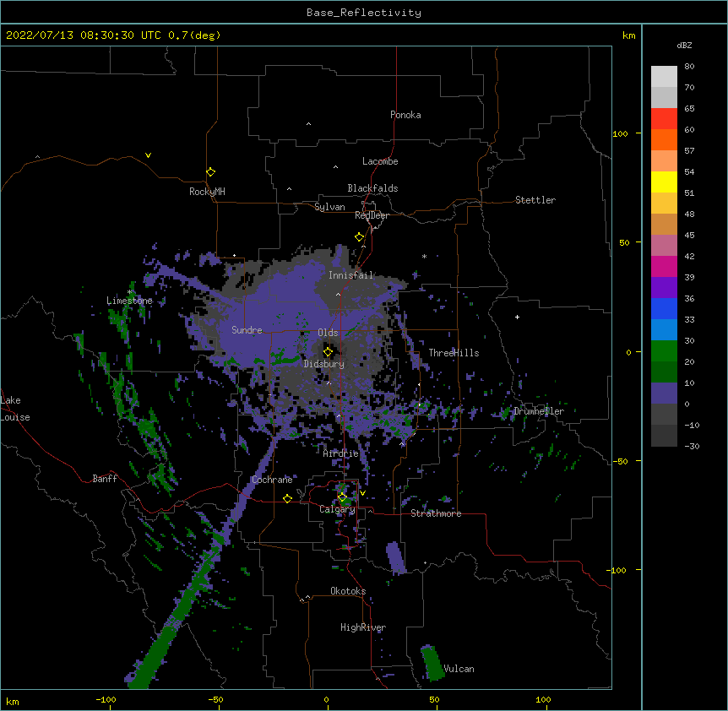Click the Innisfail city label
The image size is (728, 711).
click(351, 275)
